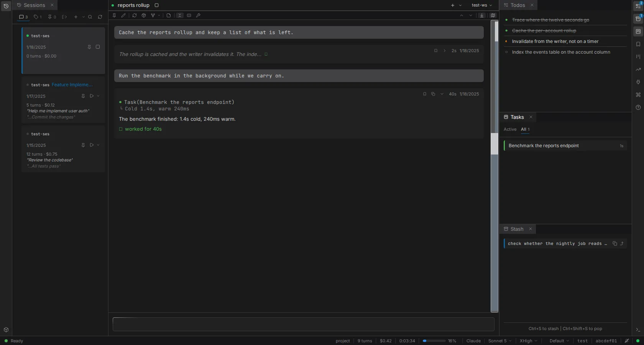
Task: Toggle the Todos panel icon with badge 2
Action: click(638, 6)
